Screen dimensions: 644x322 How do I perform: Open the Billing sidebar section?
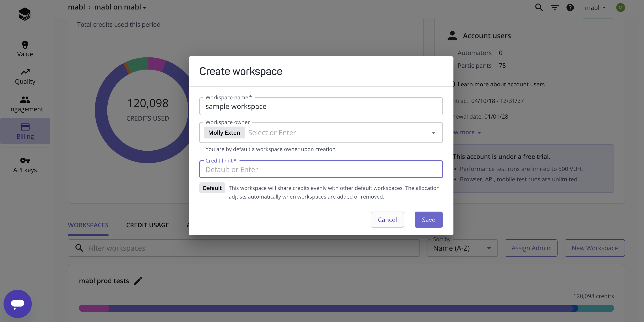tap(25, 131)
